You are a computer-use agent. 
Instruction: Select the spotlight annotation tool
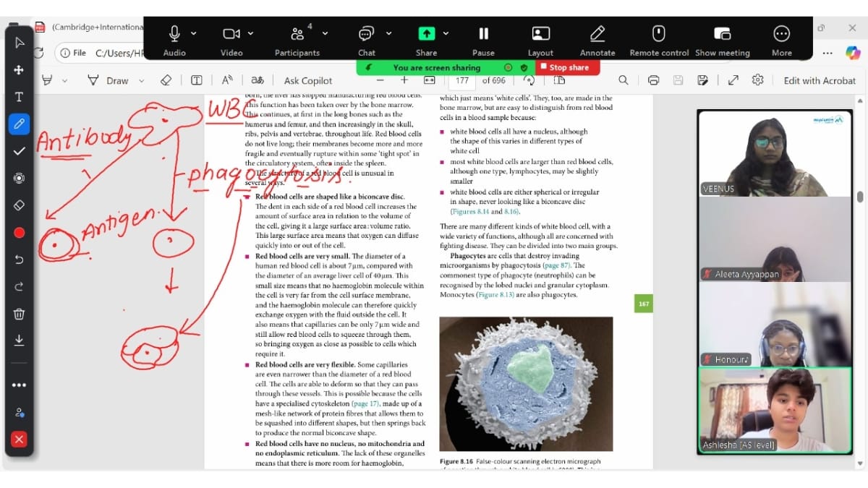(x=19, y=178)
